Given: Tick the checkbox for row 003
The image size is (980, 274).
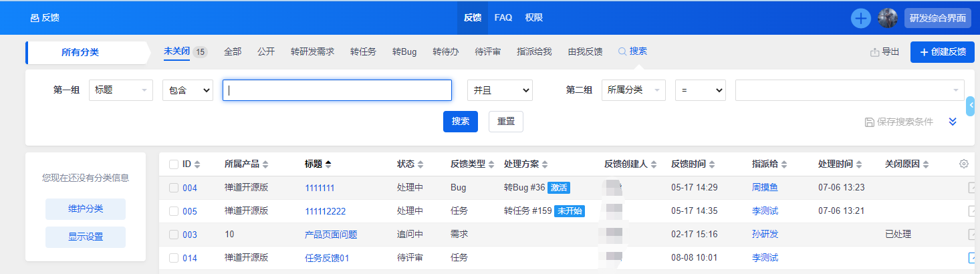Looking at the screenshot, I should tap(174, 235).
